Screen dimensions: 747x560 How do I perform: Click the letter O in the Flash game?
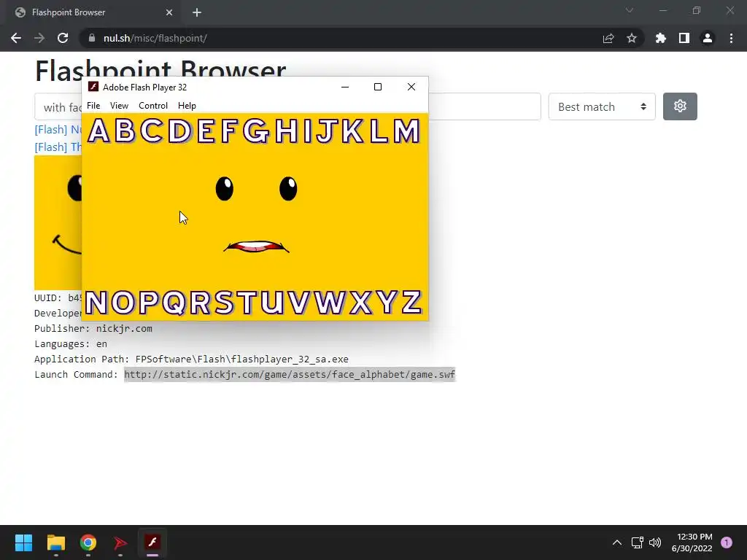click(x=123, y=303)
